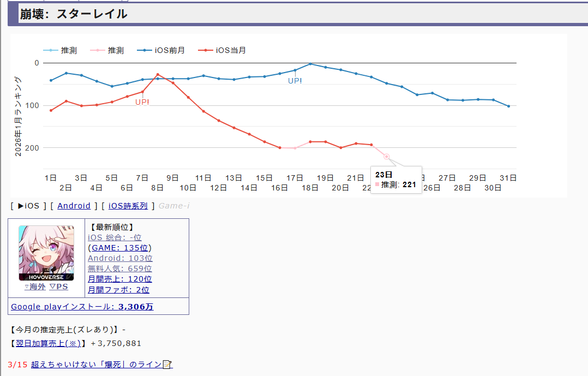
Task: Open the 翌日加算売上(※) link
Action: (49, 343)
